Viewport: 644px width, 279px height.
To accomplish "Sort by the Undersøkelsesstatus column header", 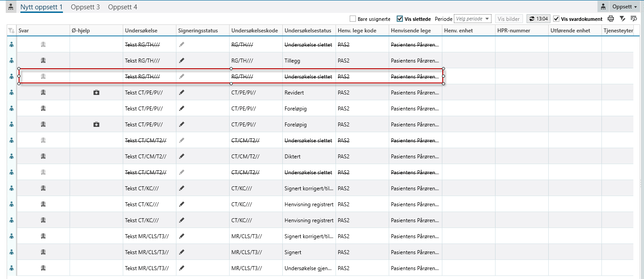I will tap(308, 31).
